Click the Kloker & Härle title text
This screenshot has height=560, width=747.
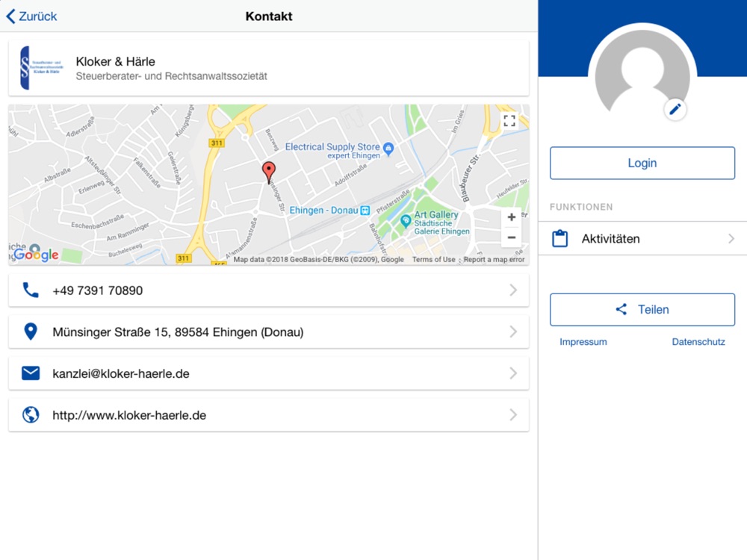tap(115, 61)
